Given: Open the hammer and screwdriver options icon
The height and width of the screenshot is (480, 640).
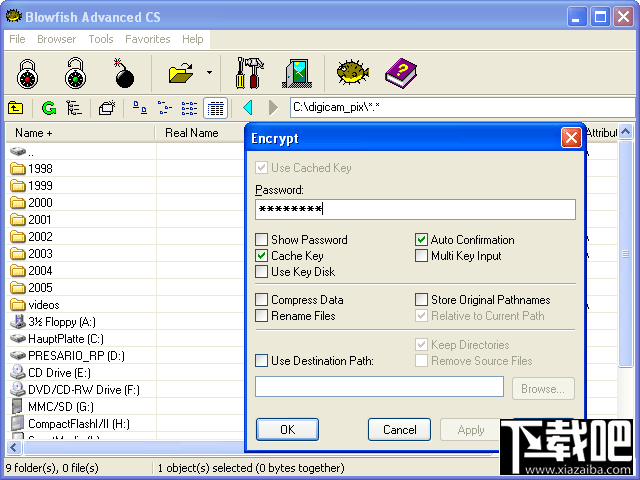Looking at the screenshot, I should point(249,73).
